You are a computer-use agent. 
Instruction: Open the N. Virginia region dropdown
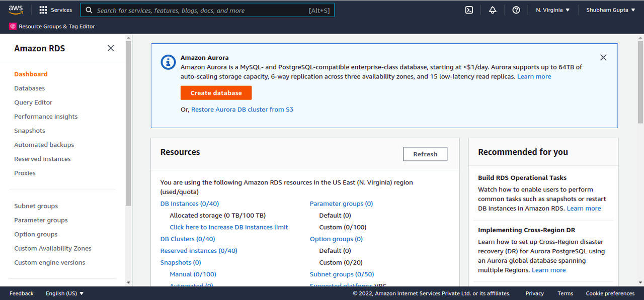pyautogui.click(x=553, y=10)
